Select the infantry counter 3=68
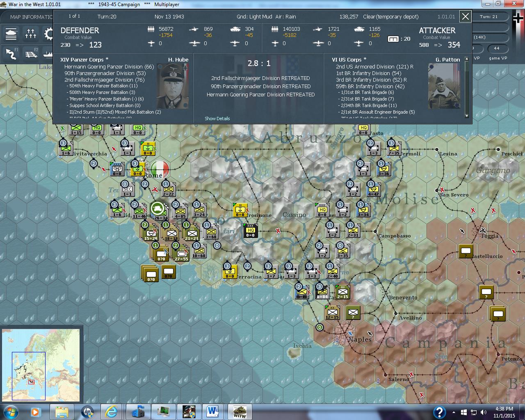Screen dimensions: 525x420 [211, 233]
